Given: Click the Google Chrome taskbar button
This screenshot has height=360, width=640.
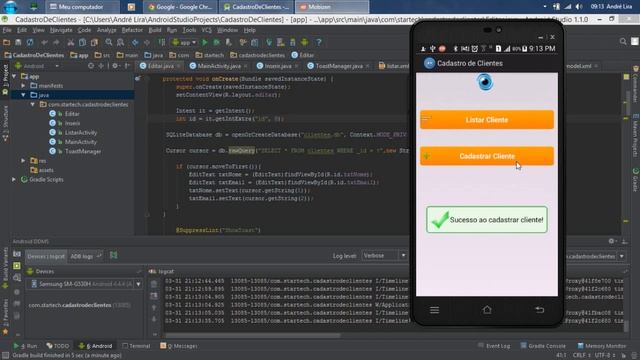Looking at the screenshot, I should pyautogui.click(x=181, y=7).
